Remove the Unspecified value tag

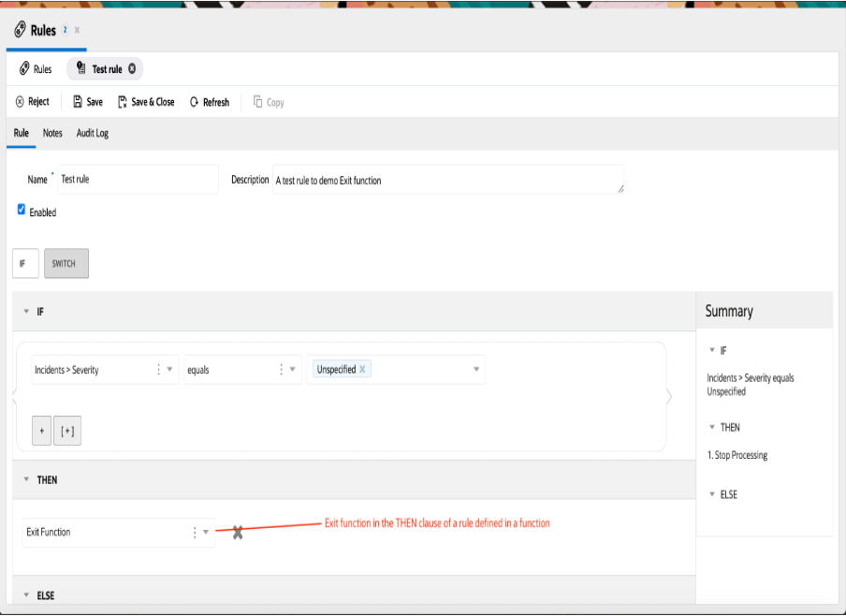(x=362, y=369)
